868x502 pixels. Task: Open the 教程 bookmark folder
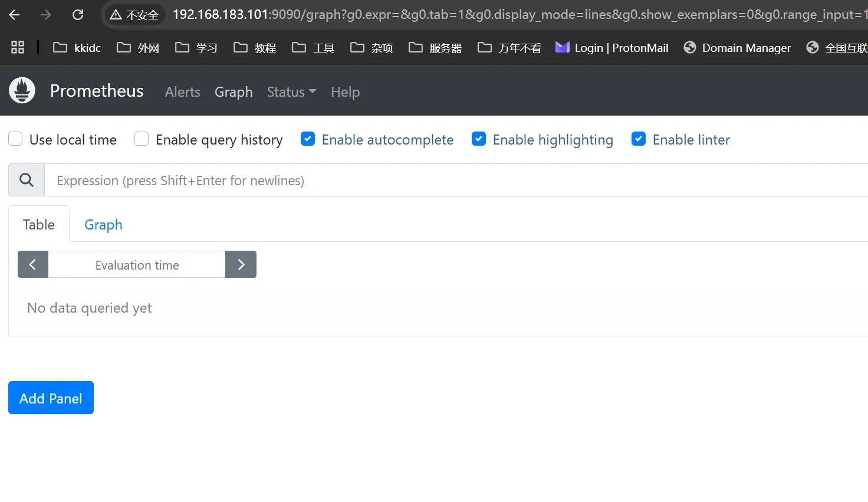pos(255,47)
